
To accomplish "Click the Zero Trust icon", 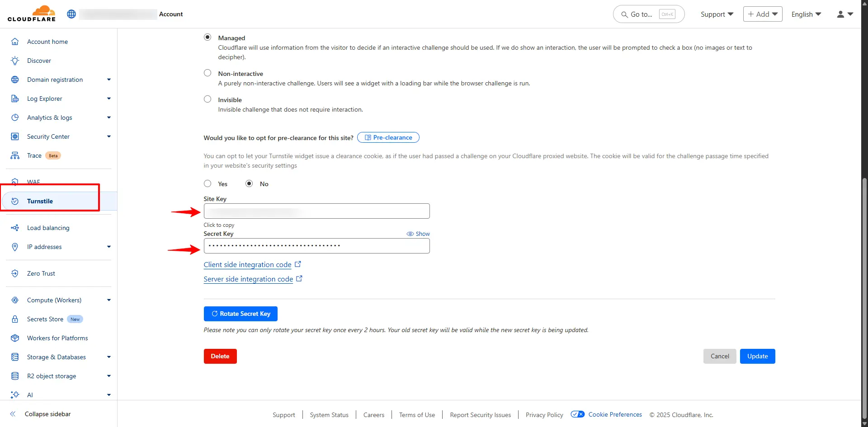I will (15, 273).
